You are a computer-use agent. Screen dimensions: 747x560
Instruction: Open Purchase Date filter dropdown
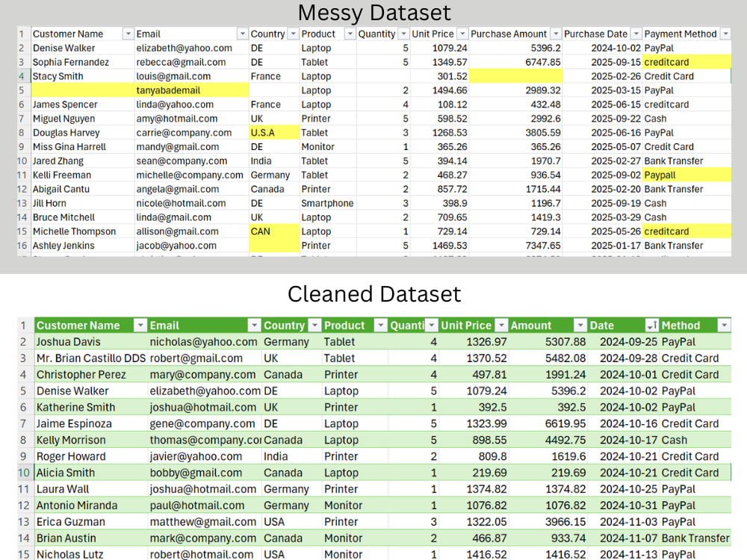click(x=636, y=34)
